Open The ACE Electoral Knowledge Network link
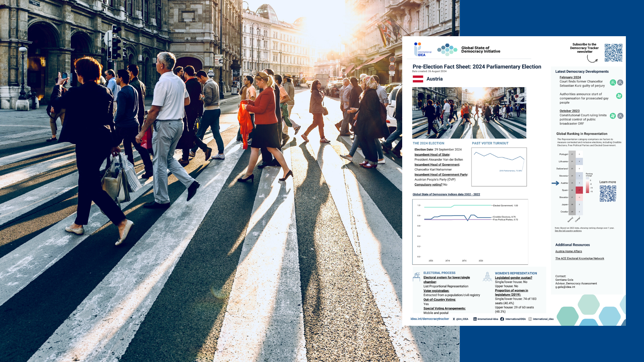644x362 pixels. point(580,258)
